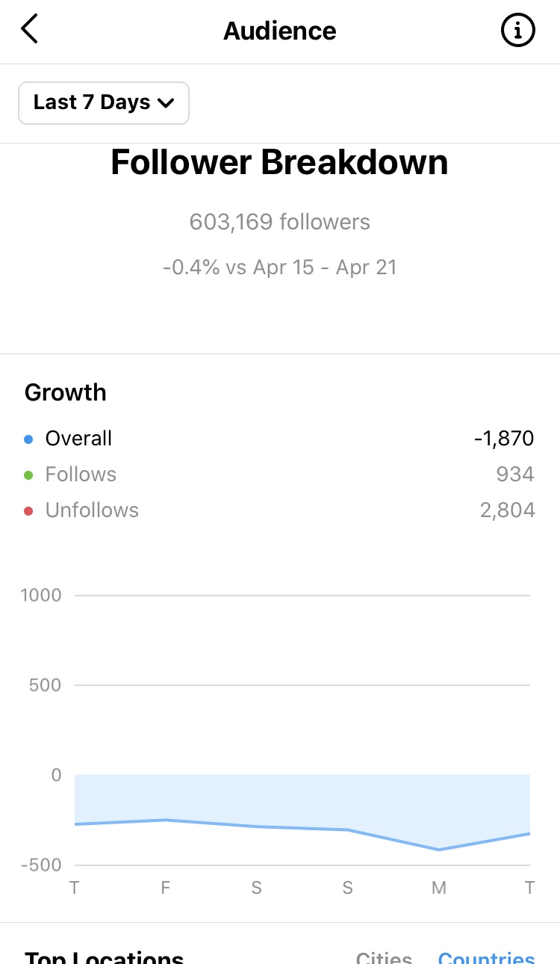Tap the 603,169 followers count
The height and width of the screenshot is (964, 560).
[x=279, y=222]
